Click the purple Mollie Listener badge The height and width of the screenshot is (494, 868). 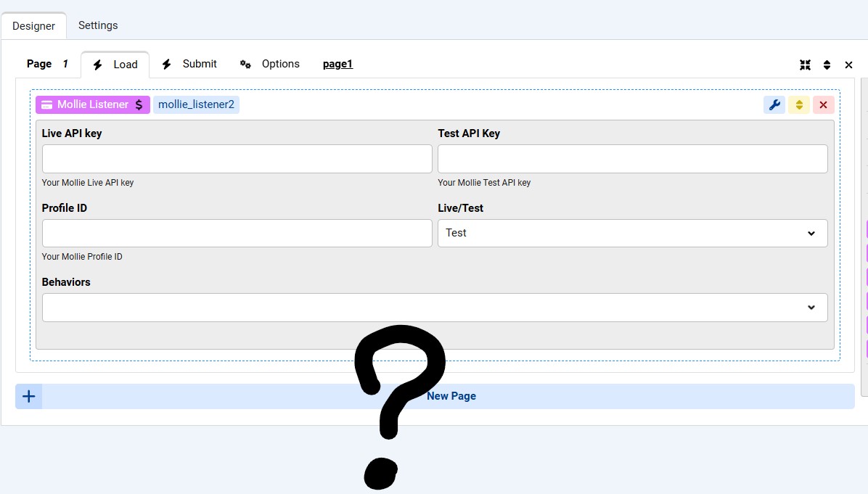coord(93,104)
